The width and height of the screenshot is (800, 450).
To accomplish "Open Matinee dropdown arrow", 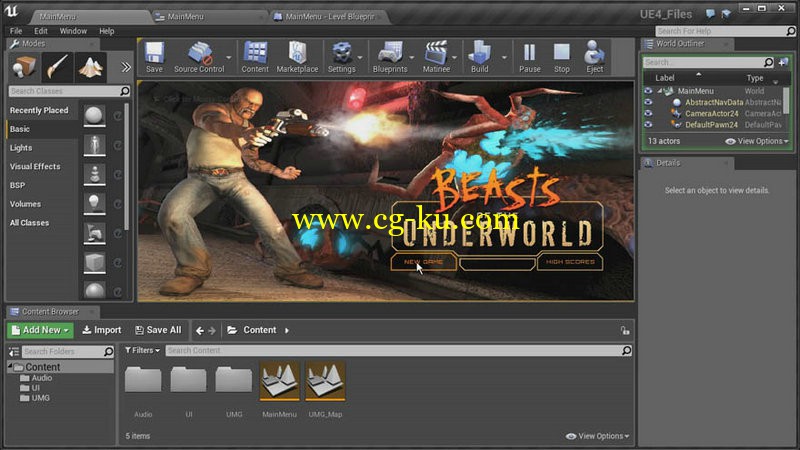I will [x=455, y=57].
